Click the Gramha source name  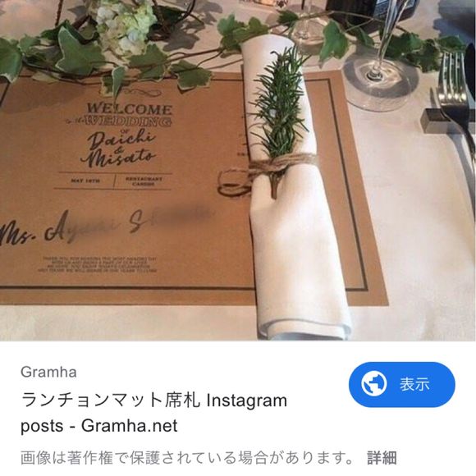[x=48, y=372]
